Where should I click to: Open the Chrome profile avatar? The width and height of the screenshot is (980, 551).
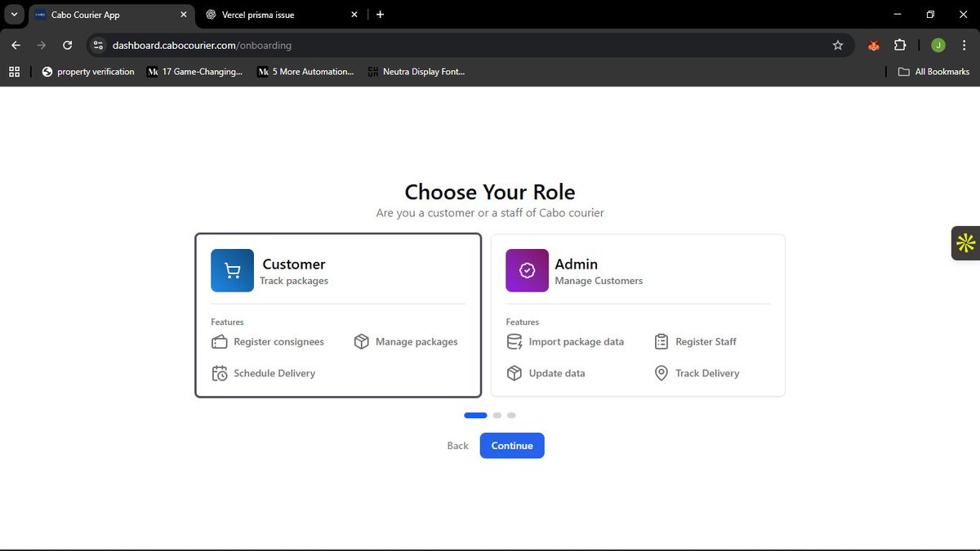click(x=938, y=46)
